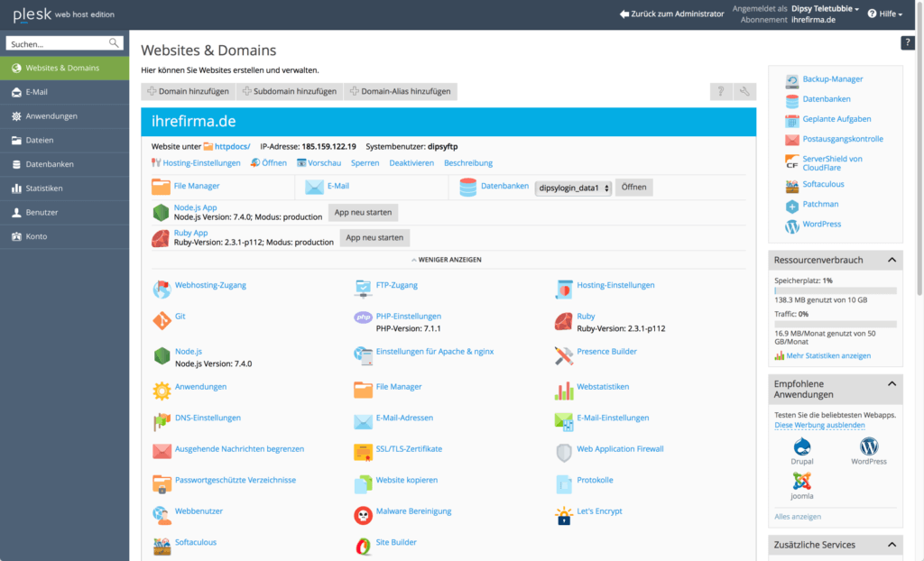Click the Drupal application icon
Viewport: 924px width, 561px height.
[801, 446]
